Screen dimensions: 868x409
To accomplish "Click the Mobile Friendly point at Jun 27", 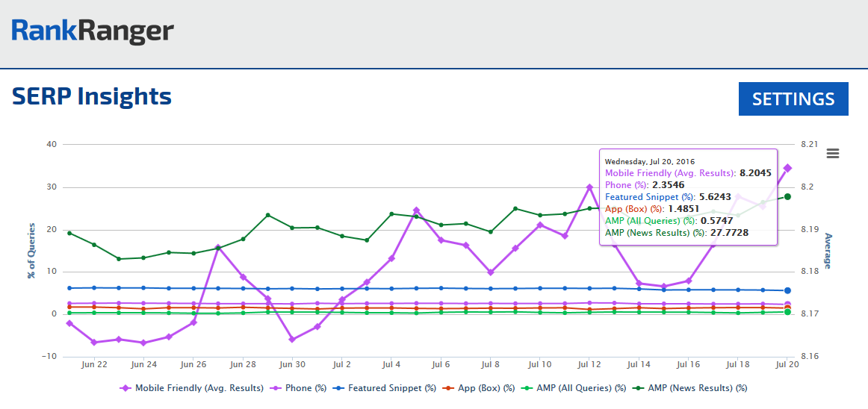I will 218,247.
